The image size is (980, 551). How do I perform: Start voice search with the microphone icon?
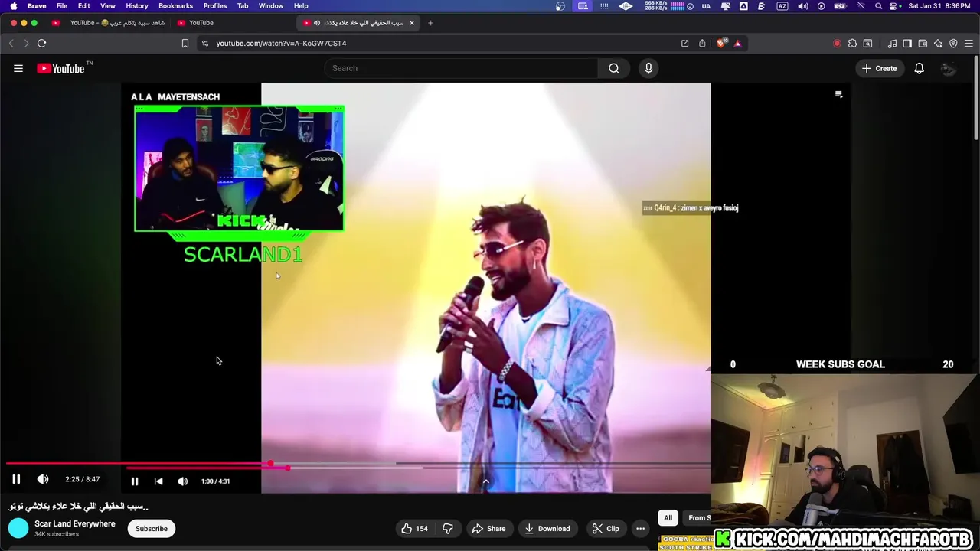[648, 68]
